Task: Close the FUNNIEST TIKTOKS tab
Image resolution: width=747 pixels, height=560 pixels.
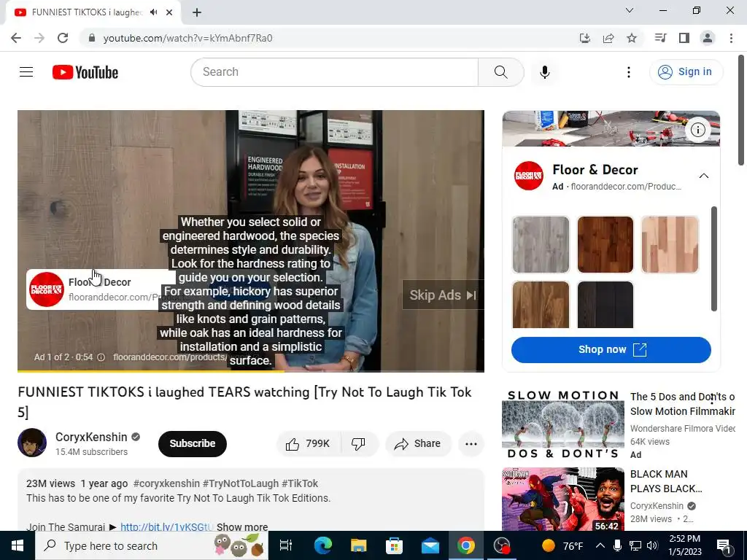Action: coord(169,12)
